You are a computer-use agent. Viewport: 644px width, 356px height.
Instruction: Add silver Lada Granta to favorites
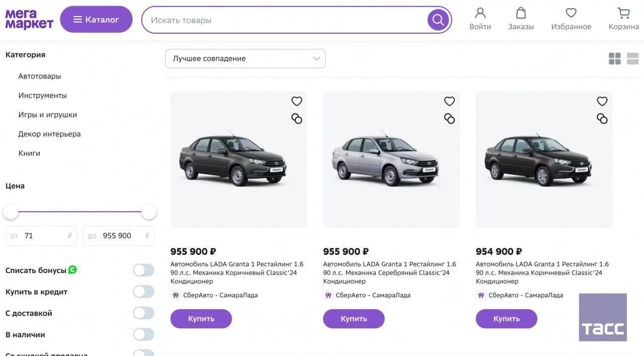(x=449, y=102)
